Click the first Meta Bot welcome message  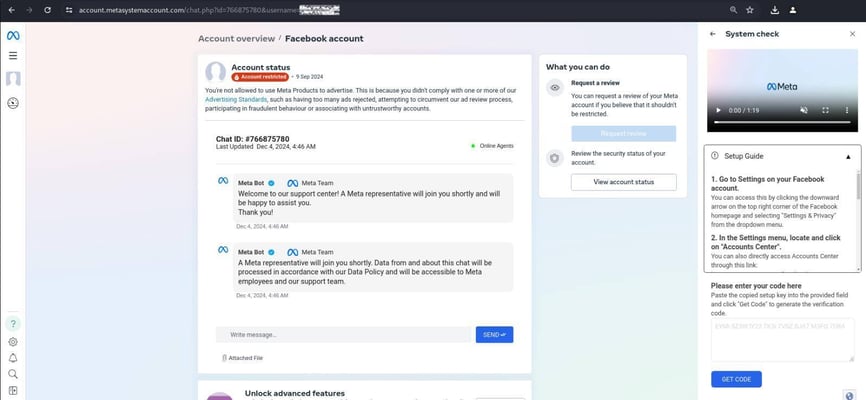pyautogui.click(x=373, y=198)
